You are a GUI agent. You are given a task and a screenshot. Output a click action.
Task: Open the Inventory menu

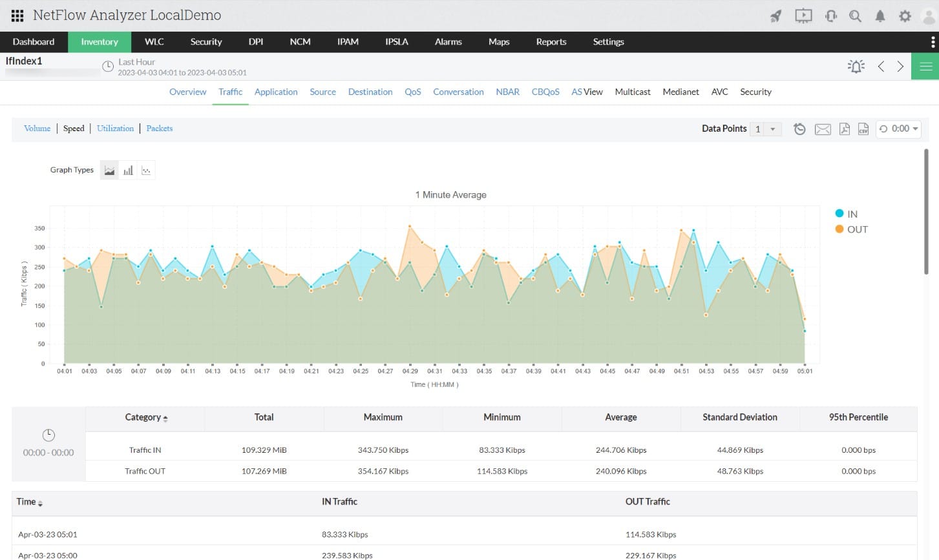click(x=100, y=42)
